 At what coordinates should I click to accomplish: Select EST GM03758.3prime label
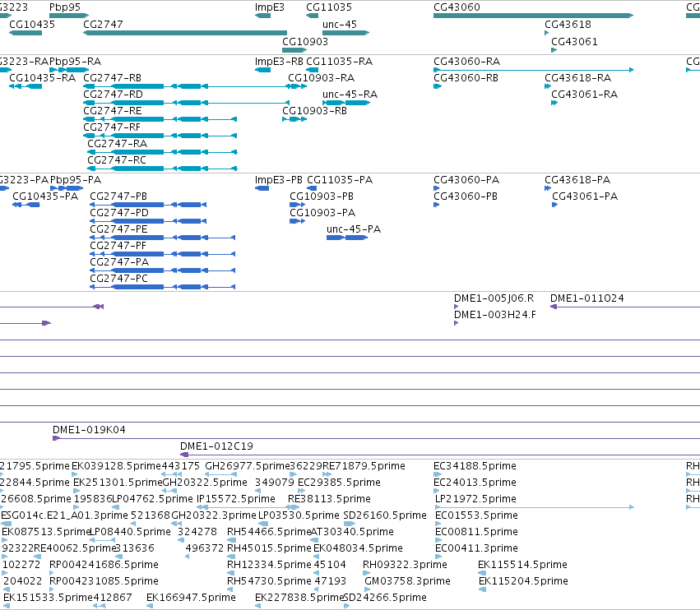(x=408, y=581)
